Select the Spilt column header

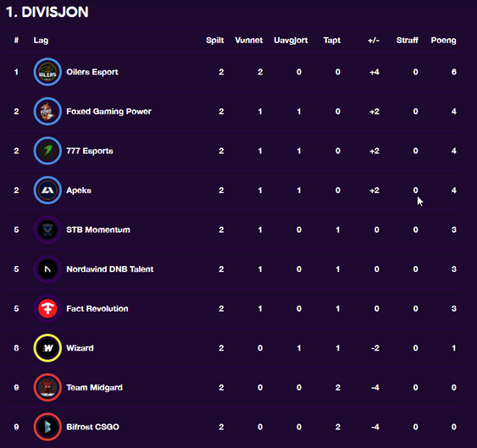(x=214, y=41)
